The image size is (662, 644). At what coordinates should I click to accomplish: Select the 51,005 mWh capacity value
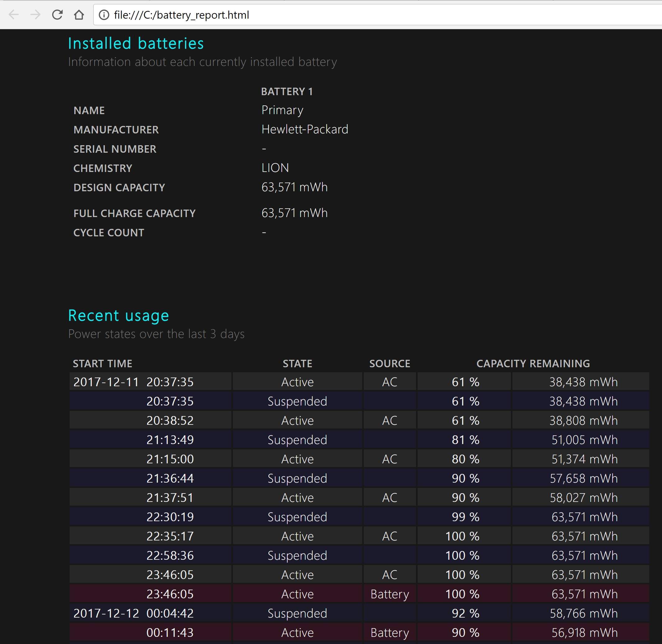pos(585,440)
